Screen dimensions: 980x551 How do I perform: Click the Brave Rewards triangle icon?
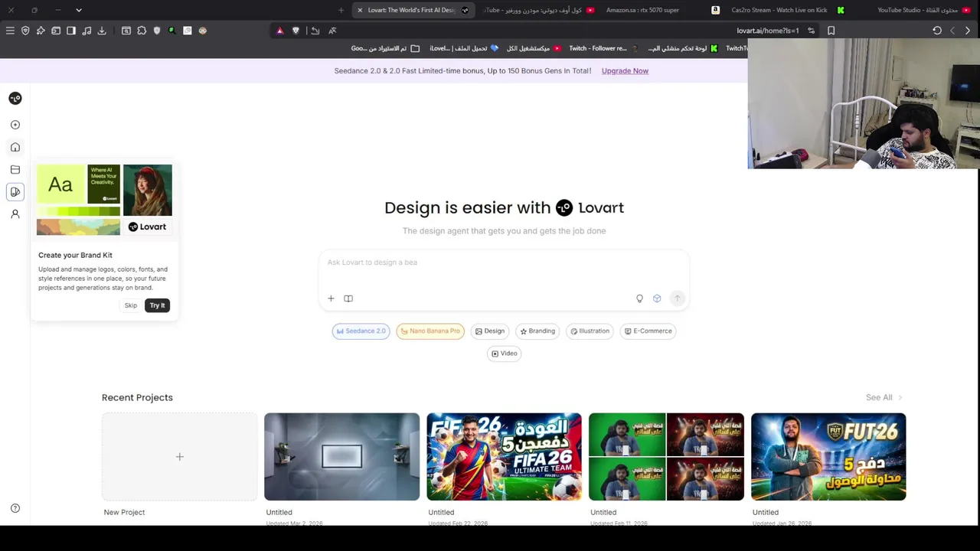[x=279, y=31]
